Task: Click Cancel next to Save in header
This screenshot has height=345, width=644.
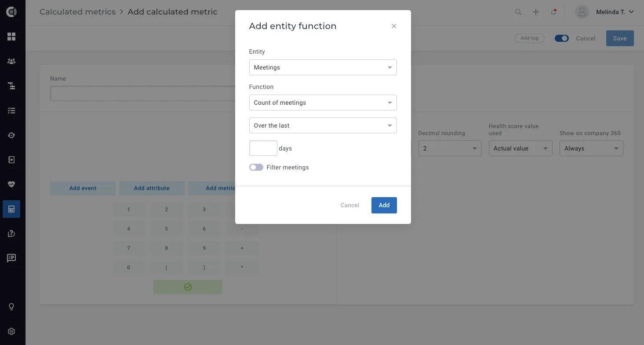Action: (x=586, y=38)
